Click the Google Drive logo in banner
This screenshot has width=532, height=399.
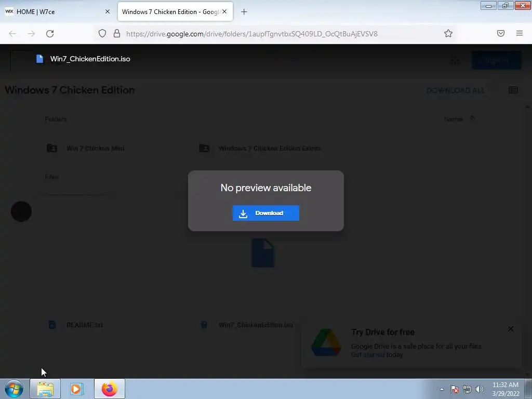click(326, 342)
